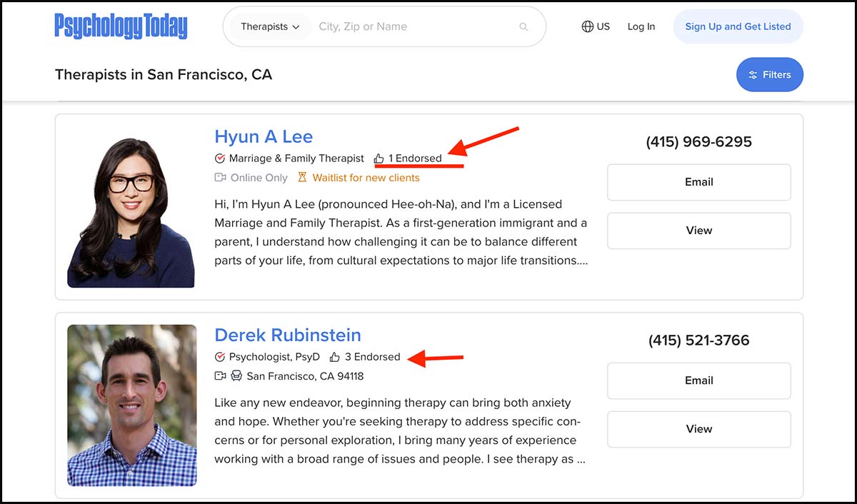The width and height of the screenshot is (857, 504).
Task: Email Derek Rubinstein
Action: pyautogui.click(x=698, y=380)
